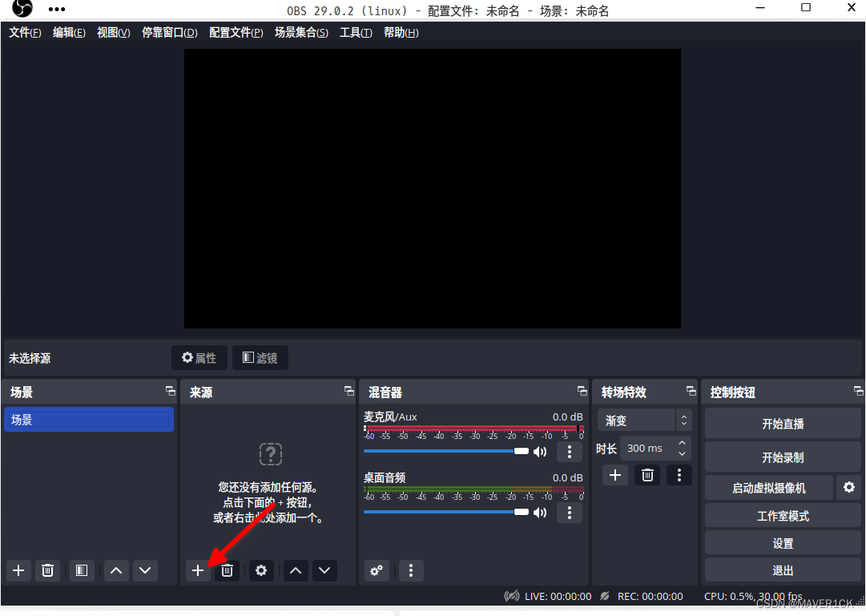The width and height of the screenshot is (866, 616).
Task: Click 退出 to exit OBS
Action: [783, 570]
